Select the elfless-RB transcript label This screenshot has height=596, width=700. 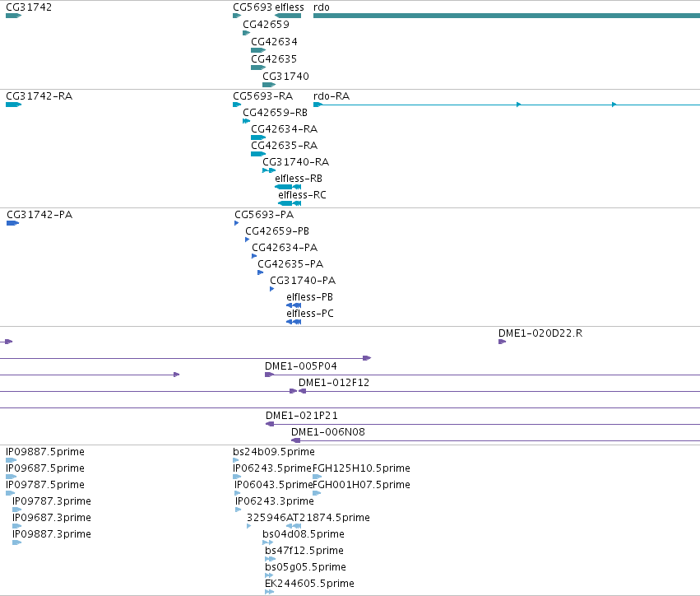tap(299, 179)
